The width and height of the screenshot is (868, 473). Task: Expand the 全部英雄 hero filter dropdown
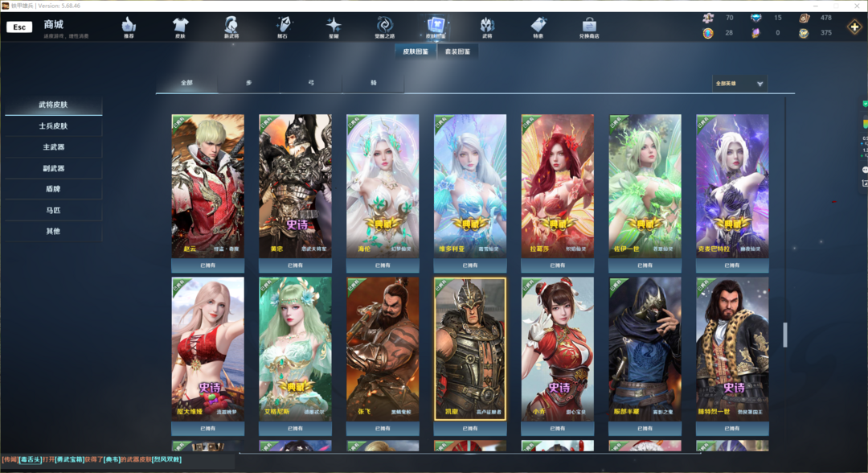pos(739,84)
